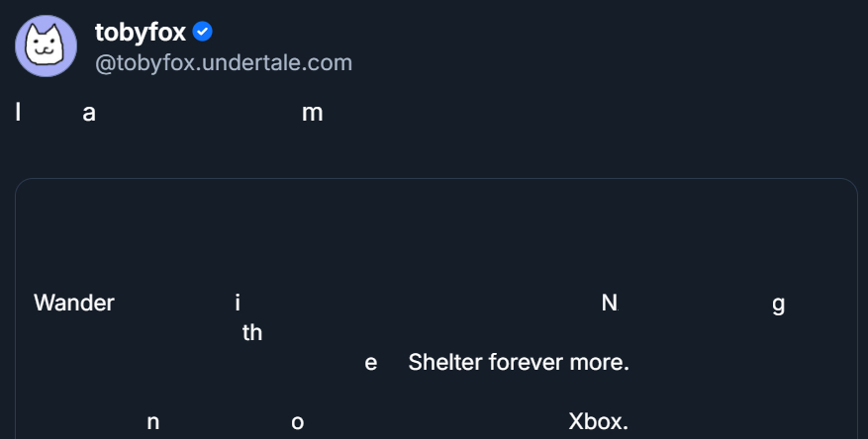Click the empty top area of the embedded card
The width and height of the screenshot is (868, 439).
coord(435,227)
